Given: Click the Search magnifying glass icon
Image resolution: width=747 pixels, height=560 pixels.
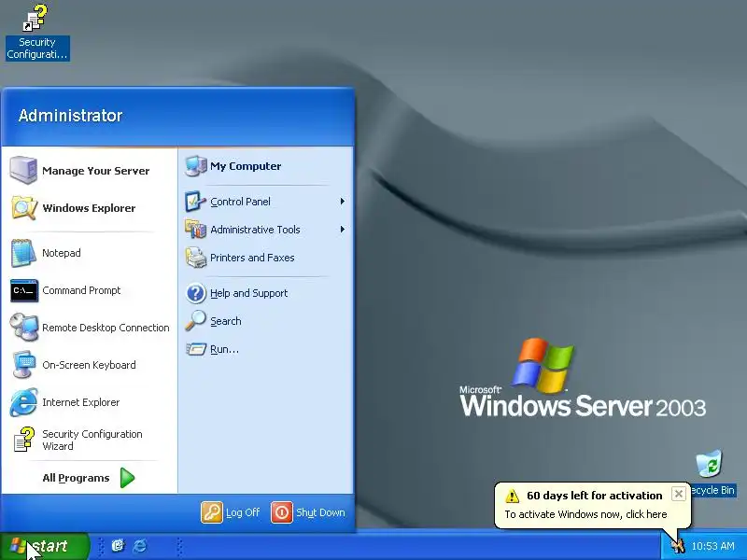Looking at the screenshot, I should click(x=195, y=320).
